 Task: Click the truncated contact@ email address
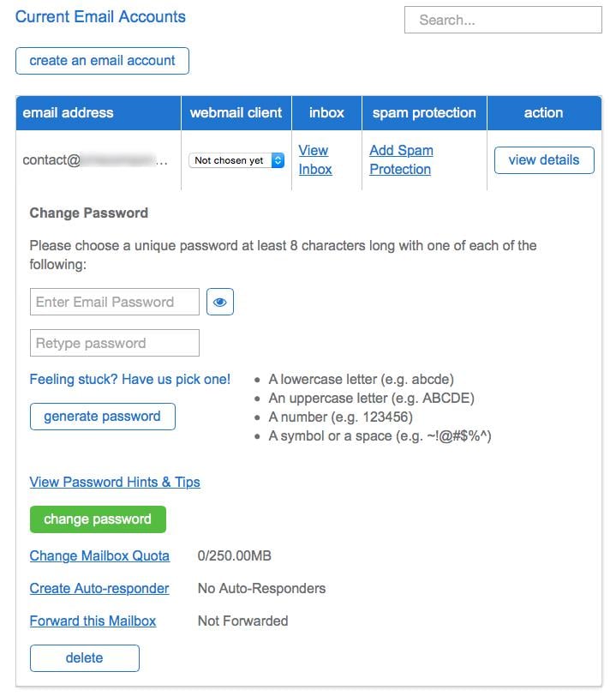coord(97,159)
